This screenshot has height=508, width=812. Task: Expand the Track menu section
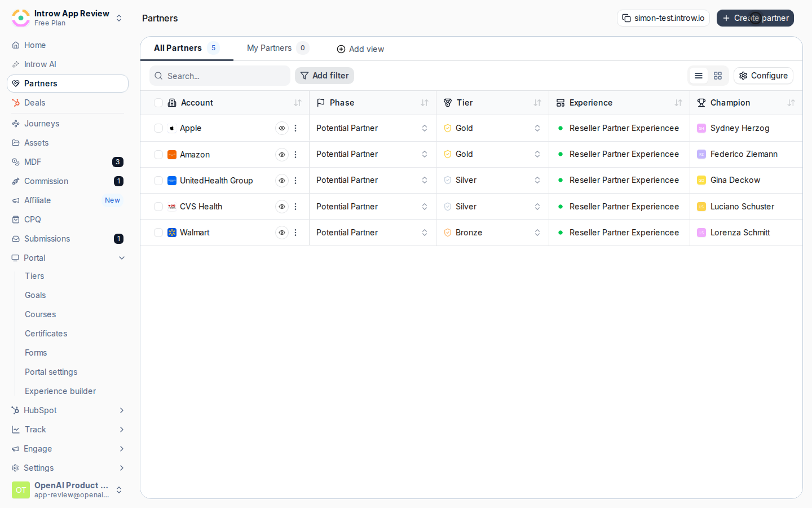68,430
